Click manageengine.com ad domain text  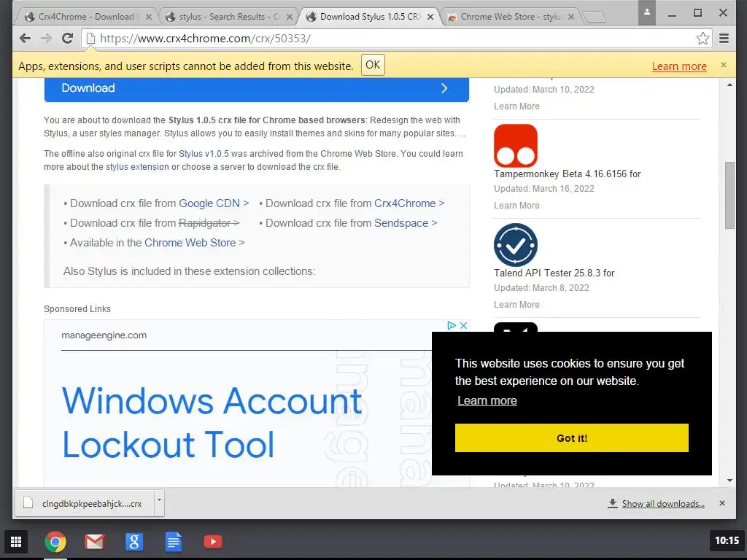click(104, 335)
